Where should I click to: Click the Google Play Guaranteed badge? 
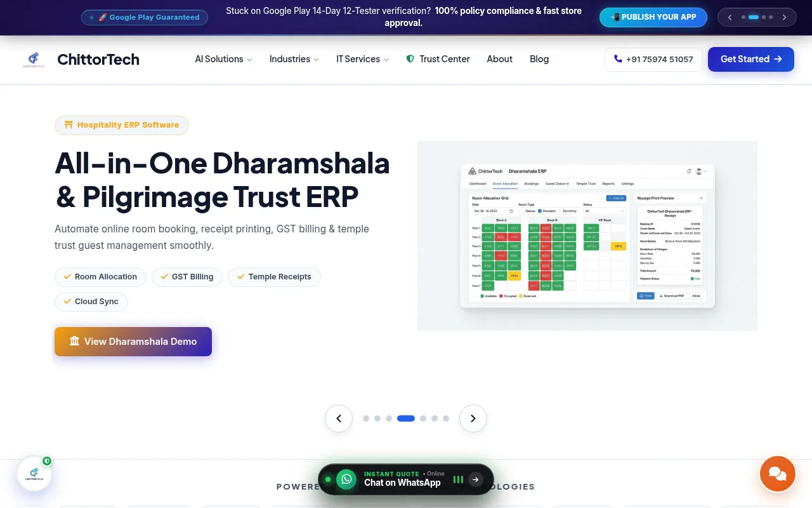(145, 17)
